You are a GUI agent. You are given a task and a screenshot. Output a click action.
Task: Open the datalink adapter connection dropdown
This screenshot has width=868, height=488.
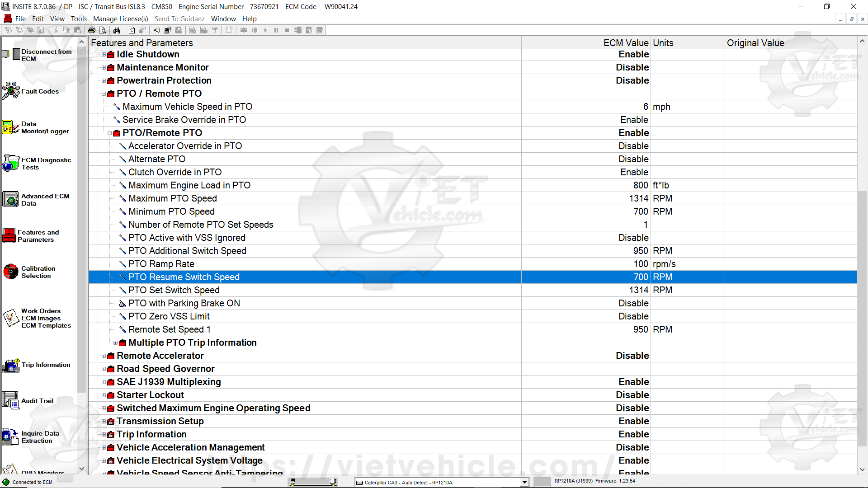(524, 483)
